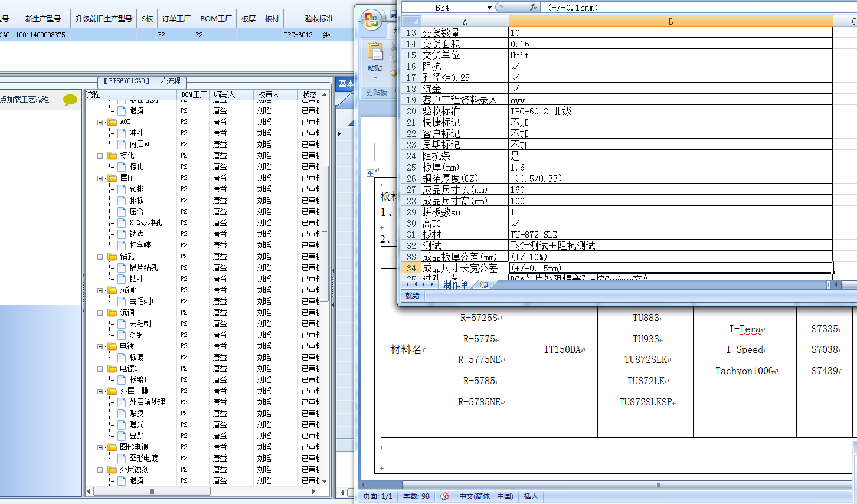The image size is (857, 504).
Task: Select cell with TU-872 SLK value
Action: [670, 235]
